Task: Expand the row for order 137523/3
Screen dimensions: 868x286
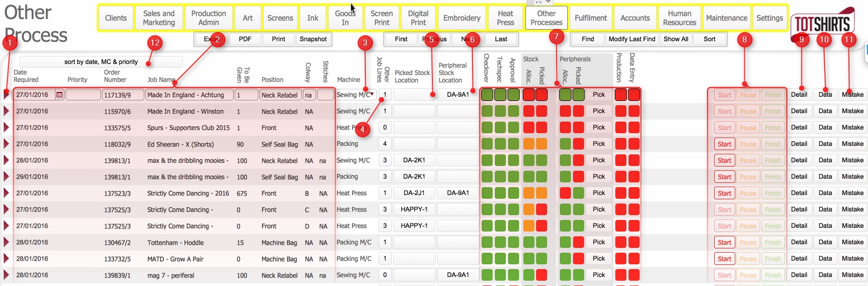Action: click(x=6, y=193)
